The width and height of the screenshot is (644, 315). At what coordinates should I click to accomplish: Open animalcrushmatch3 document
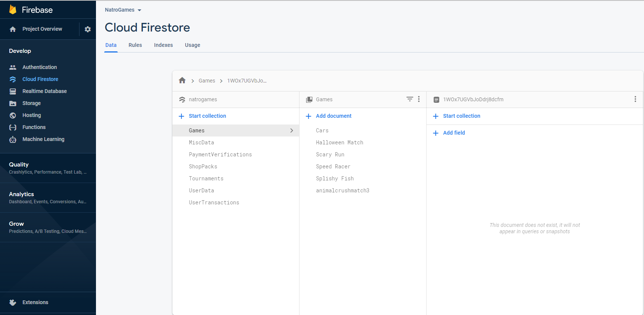[x=363, y=190]
